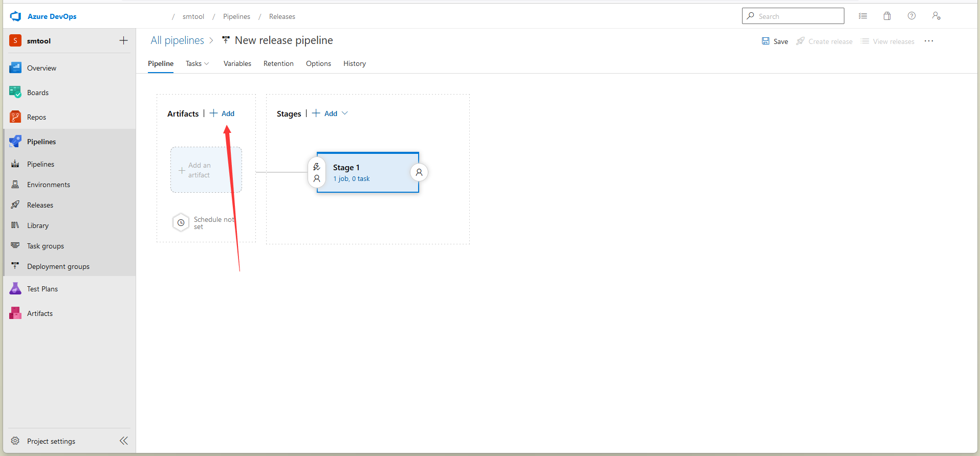Open Stage 1 post-deployment conditions icon
Viewport: 980px width, 456px height.
419,172
